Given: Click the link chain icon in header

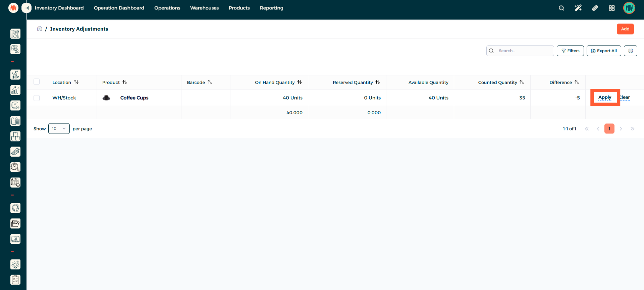Looking at the screenshot, I should (x=595, y=8).
